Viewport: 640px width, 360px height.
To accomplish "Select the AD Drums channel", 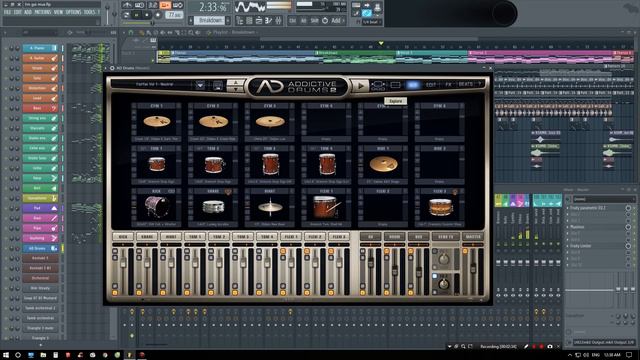I will click(40, 248).
